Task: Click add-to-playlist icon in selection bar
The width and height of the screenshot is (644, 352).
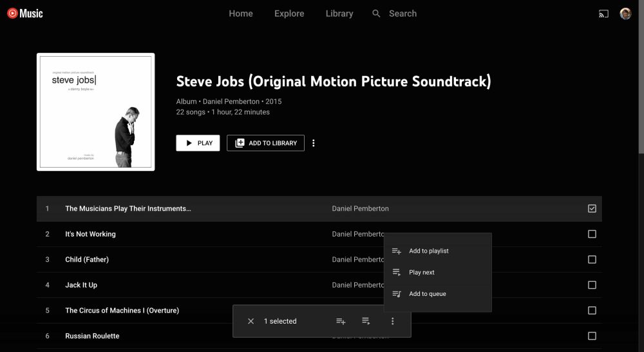Action: point(341,321)
